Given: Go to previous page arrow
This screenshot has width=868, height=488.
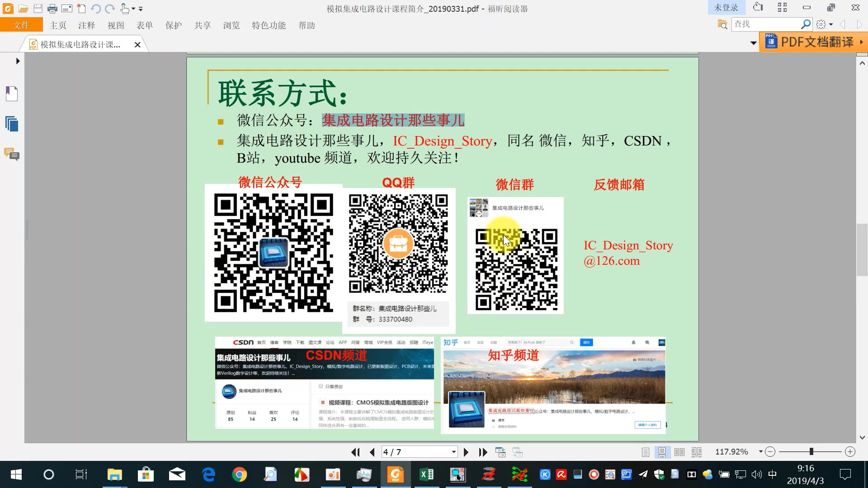Looking at the screenshot, I should [x=373, y=452].
